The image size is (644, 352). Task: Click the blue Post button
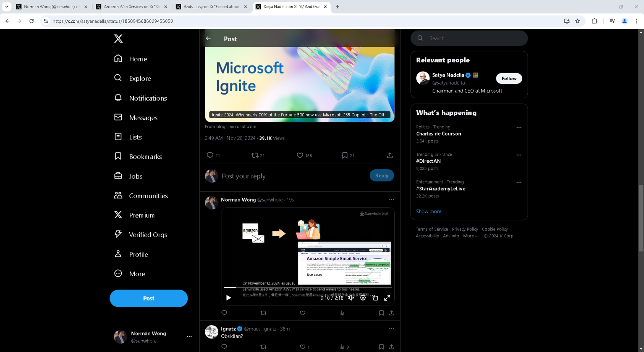[x=149, y=298]
